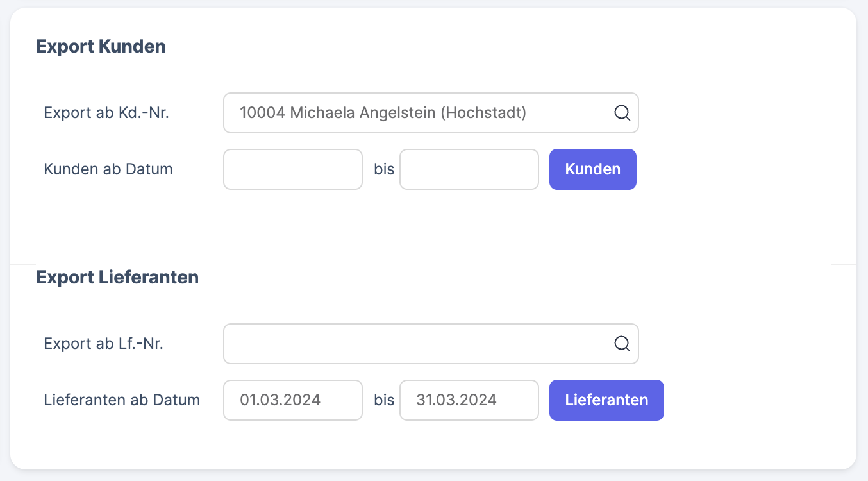868x481 pixels.
Task: Click the Export ab Lf.-Nr. label
Action: pyautogui.click(x=102, y=344)
